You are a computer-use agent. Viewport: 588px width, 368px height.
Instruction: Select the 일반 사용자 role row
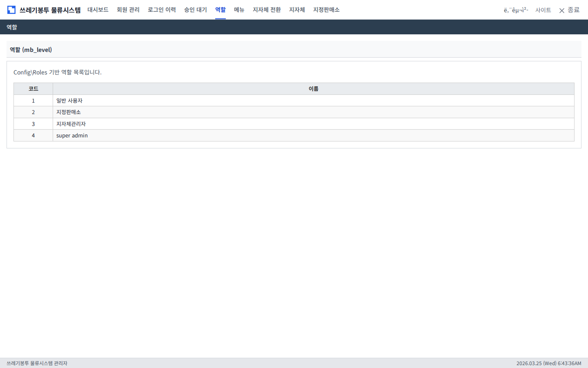coord(69,101)
